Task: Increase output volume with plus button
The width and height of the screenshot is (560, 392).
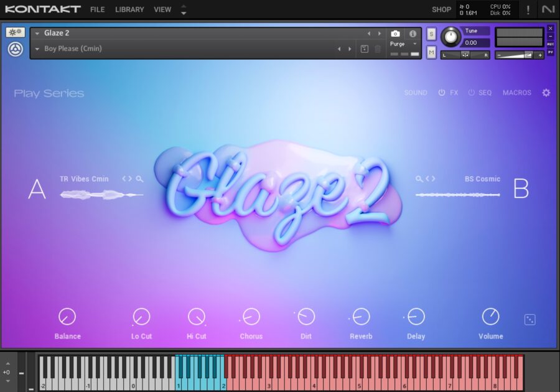Action: 540,55
